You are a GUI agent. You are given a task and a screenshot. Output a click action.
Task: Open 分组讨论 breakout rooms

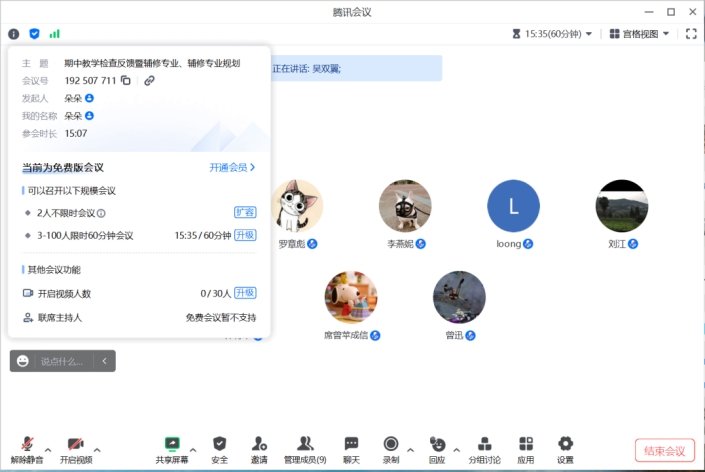[x=485, y=449]
